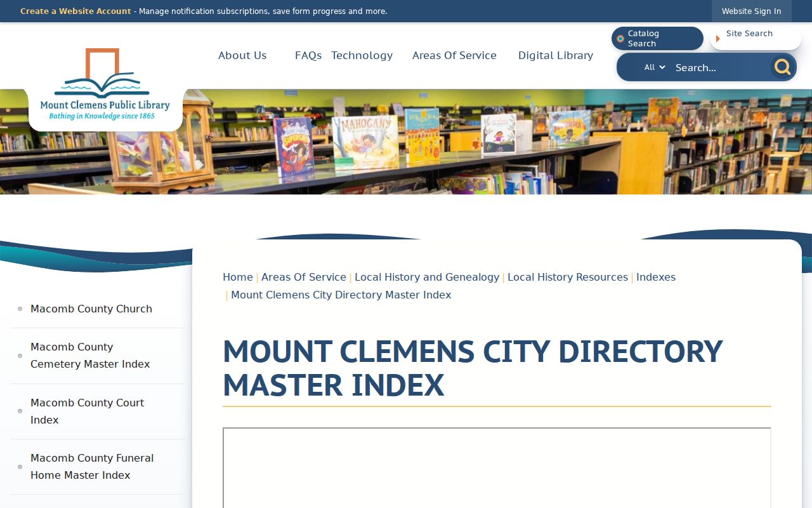The width and height of the screenshot is (812, 508).
Task: Open the All search scope dropdown
Action: click(655, 67)
